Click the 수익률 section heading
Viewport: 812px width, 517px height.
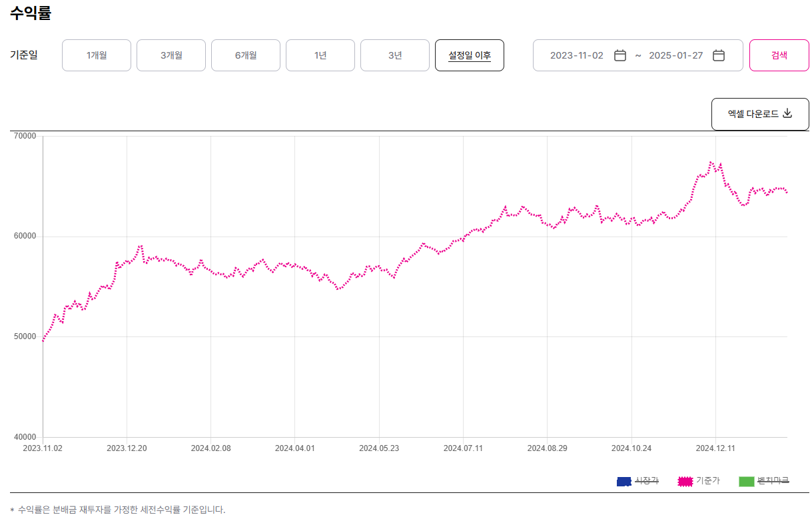click(x=31, y=13)
